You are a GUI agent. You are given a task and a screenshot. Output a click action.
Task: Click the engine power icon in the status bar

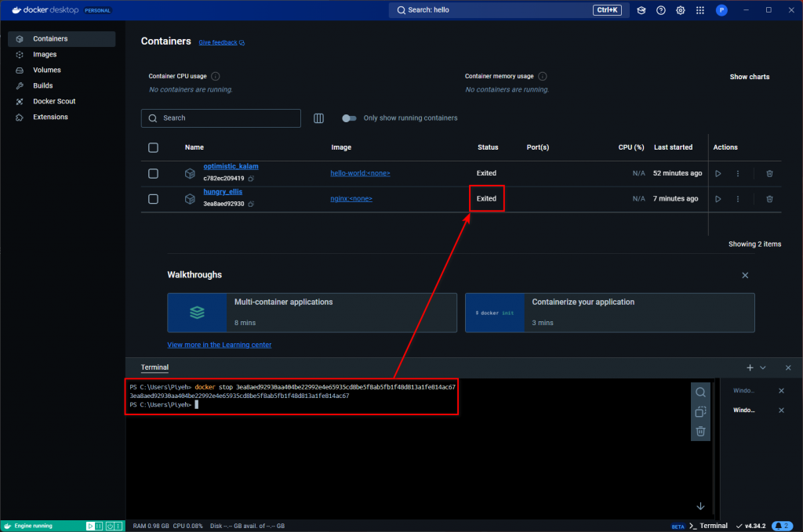click(x=110, y=526)
